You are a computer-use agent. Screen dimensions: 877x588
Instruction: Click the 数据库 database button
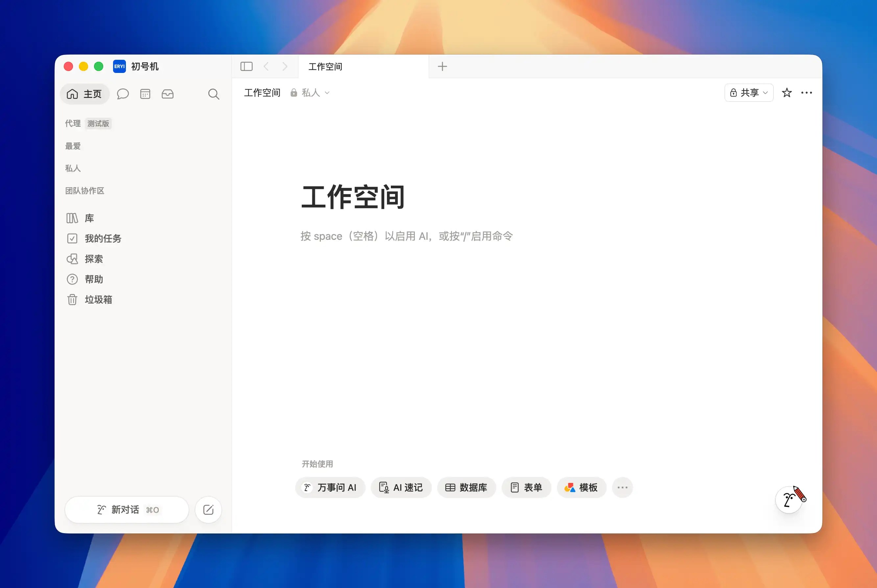click(466, 487)
